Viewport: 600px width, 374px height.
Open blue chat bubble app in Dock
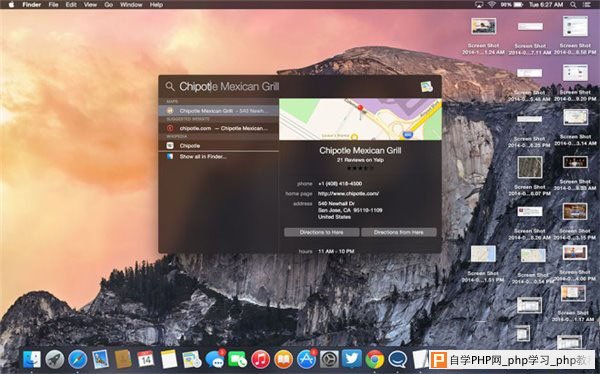pos(398,359)
